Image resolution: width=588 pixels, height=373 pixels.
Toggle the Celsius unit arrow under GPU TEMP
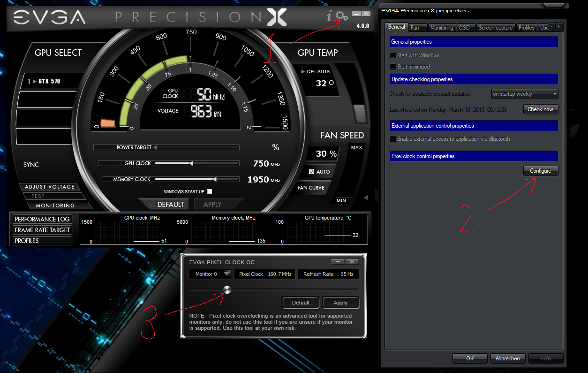point(303,71)
